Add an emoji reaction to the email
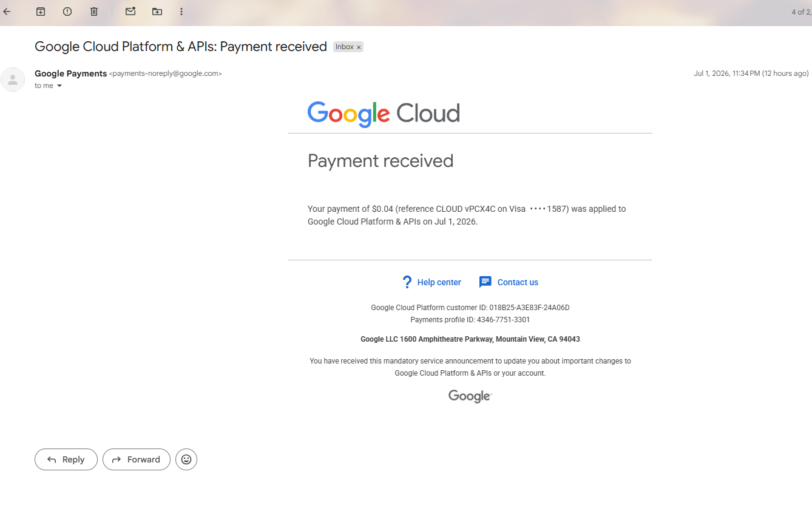 coord(186,459)
